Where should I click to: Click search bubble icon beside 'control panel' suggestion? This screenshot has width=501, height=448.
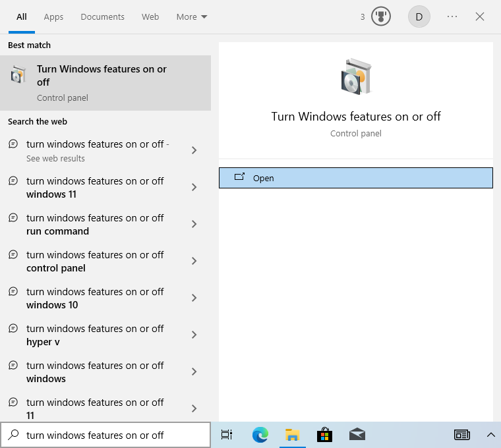[13, 254]
